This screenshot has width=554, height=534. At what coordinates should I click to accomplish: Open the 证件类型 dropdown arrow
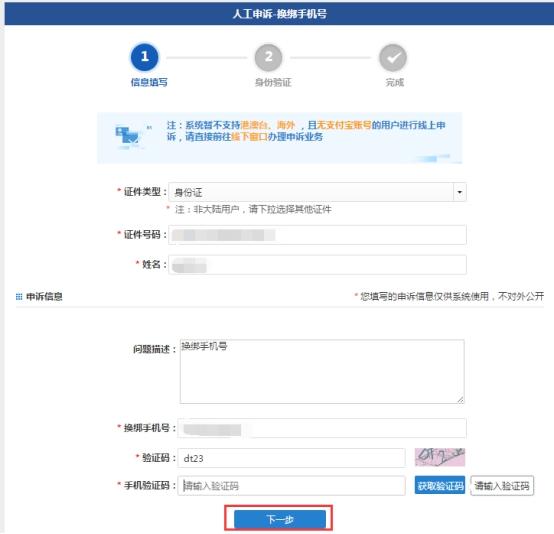click(460, 192)
